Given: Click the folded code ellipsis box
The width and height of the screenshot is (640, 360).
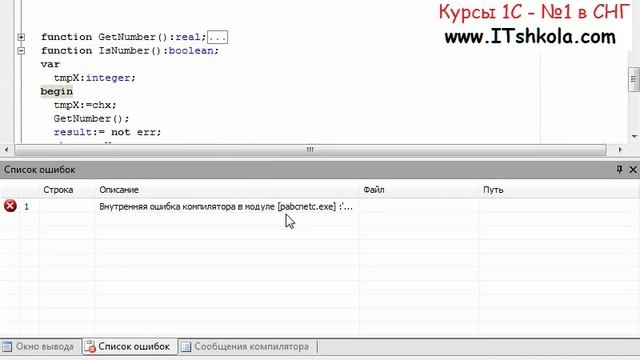Looking at the screenshot, I should (x=217, y=37).
